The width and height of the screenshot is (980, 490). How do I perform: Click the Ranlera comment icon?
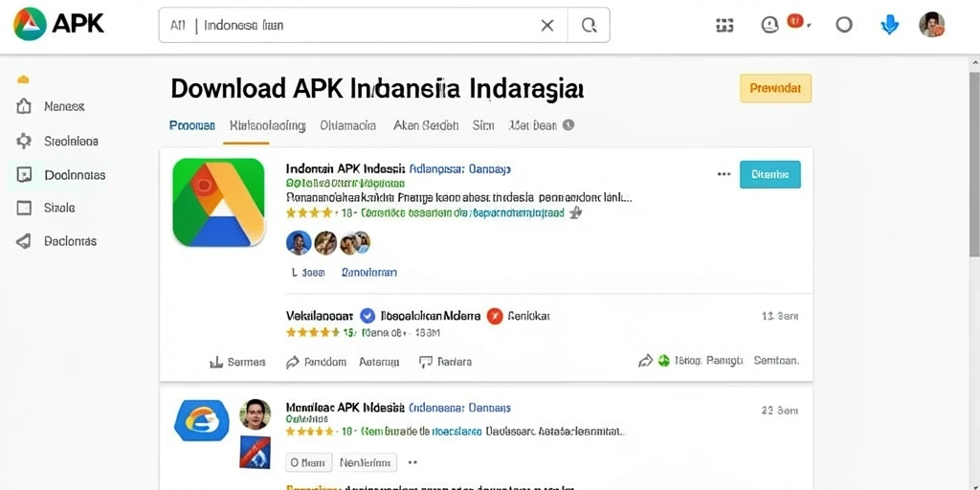click(426, 362)
